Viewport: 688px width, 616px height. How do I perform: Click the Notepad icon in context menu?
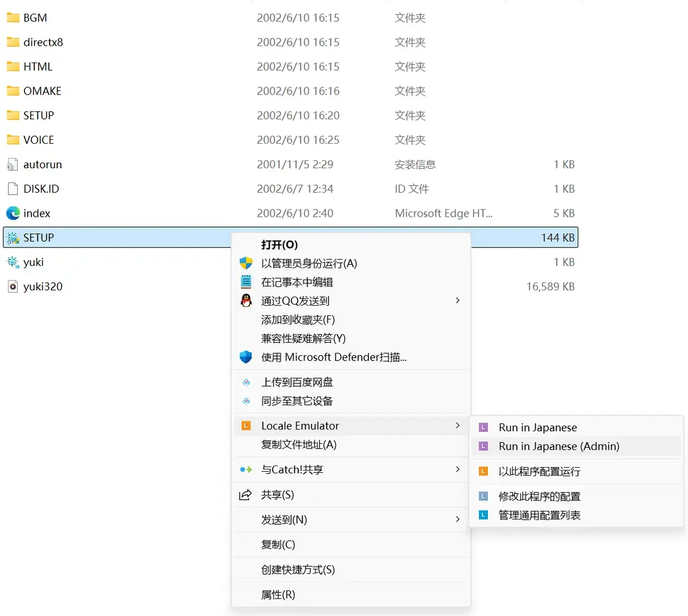[x=246, y=282]
